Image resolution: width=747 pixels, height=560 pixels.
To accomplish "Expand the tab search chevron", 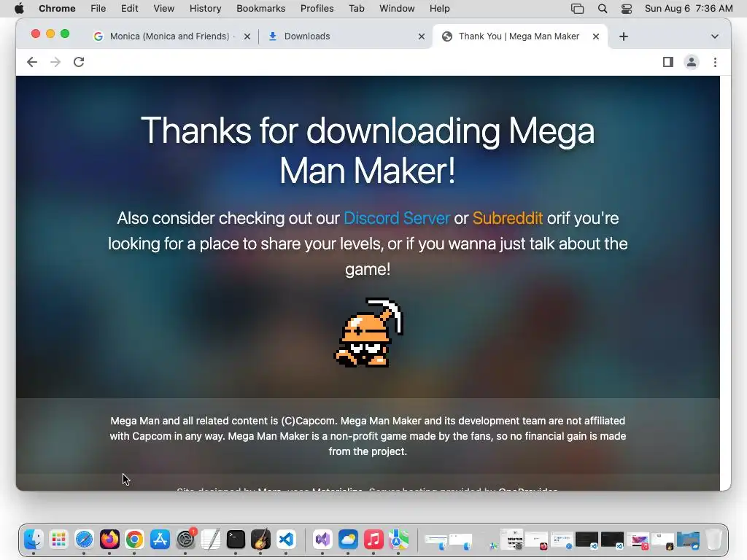I will coord(715,36).
